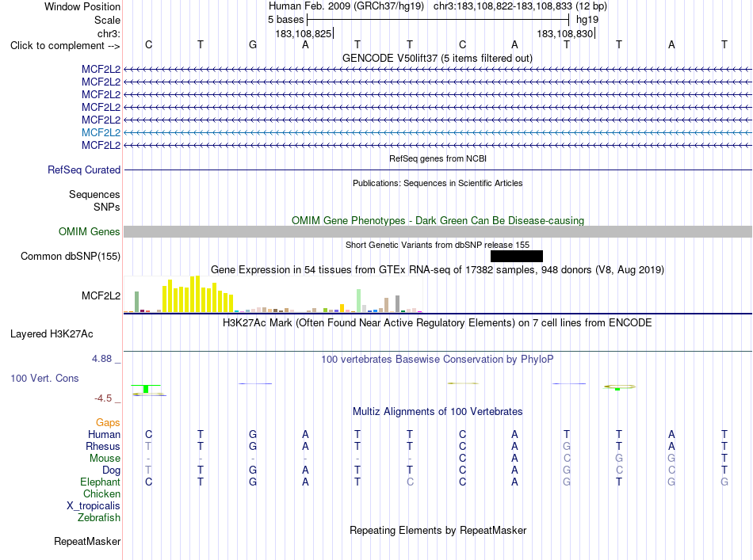Click the tall yellow bars in GTEx chart
The width and height of the screenshot is (753, 560).
coord(197,294)
